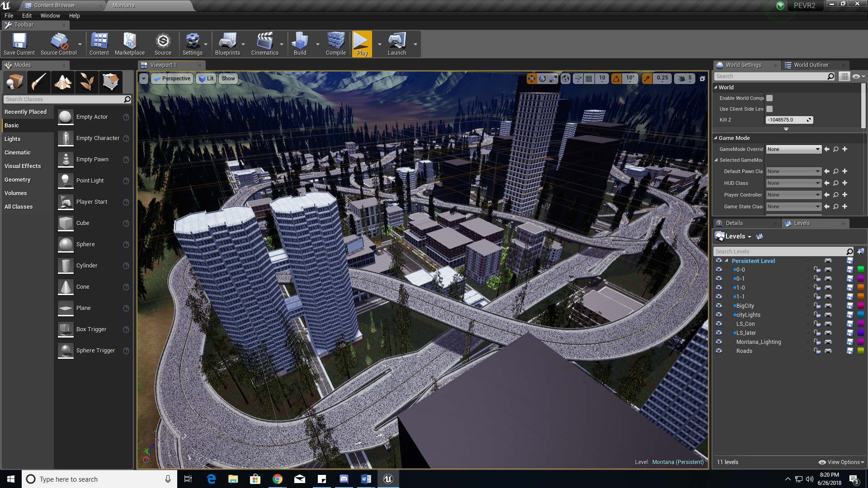Select the Paint mode brush icon

click(x=38, y=82)
